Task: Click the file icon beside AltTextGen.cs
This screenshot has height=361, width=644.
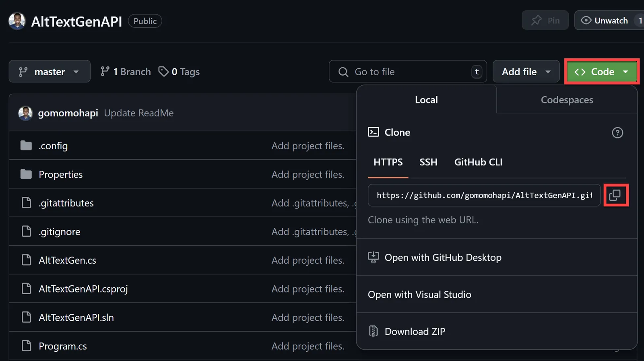Action: pyautogui.click(x=26, y=260)
